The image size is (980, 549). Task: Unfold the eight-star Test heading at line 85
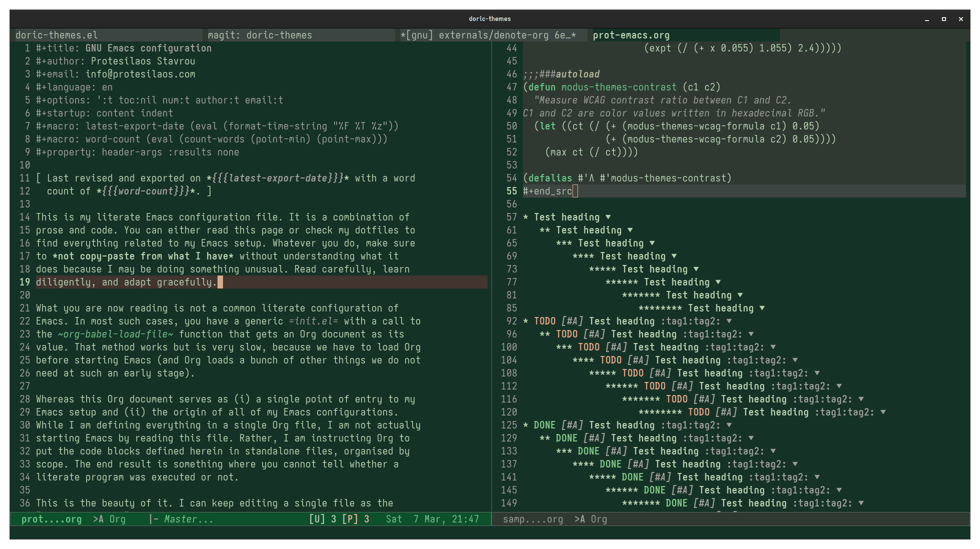tap(762, 308)
